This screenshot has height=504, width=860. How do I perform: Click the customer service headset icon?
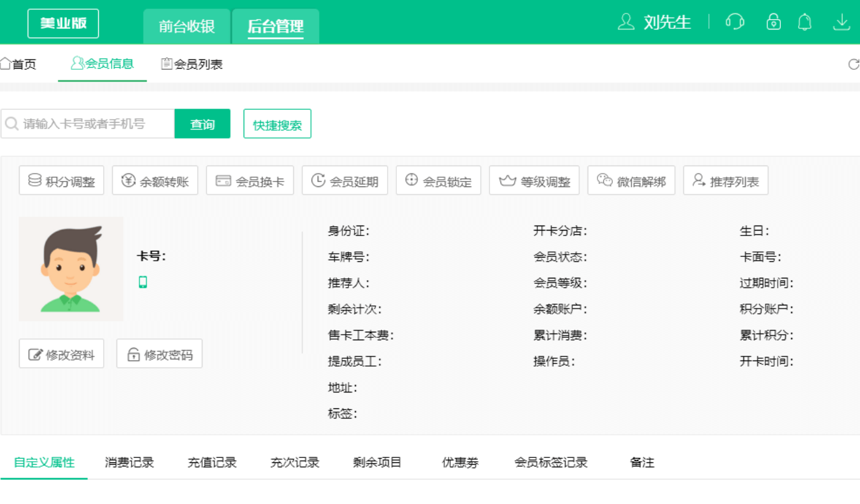[734, 21]
